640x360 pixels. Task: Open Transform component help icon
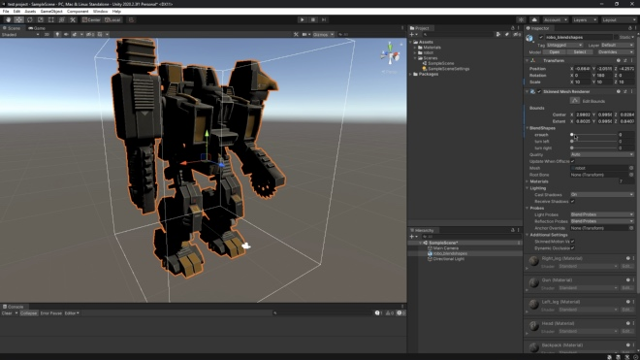[618, 60]
